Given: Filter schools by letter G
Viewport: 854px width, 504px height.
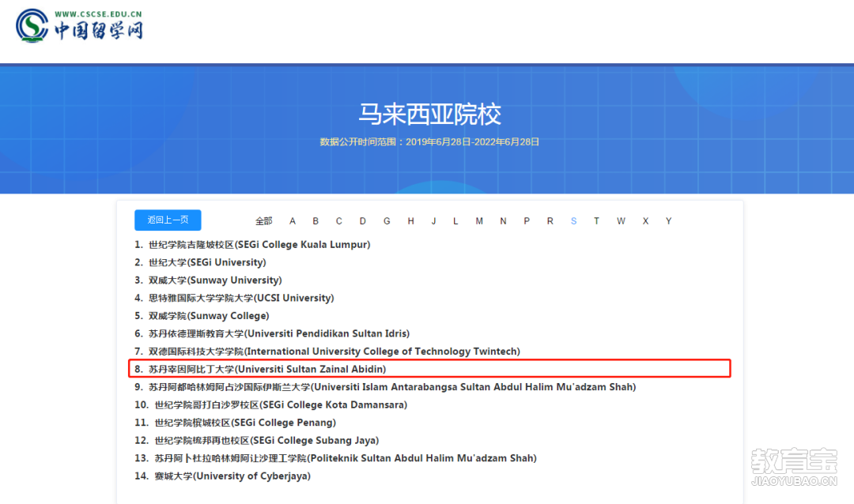Looking at the screenshot, I should click(x=387, y=221).
